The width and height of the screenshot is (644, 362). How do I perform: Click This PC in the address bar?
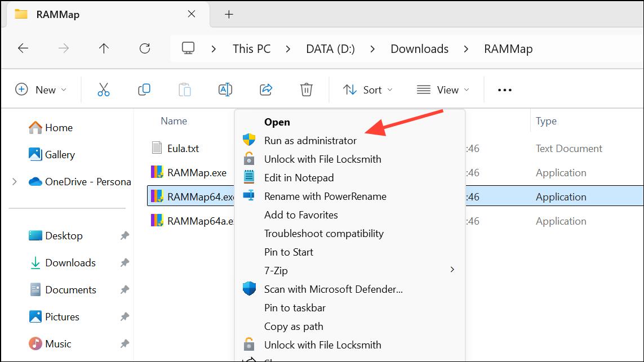tap(251, 49)
